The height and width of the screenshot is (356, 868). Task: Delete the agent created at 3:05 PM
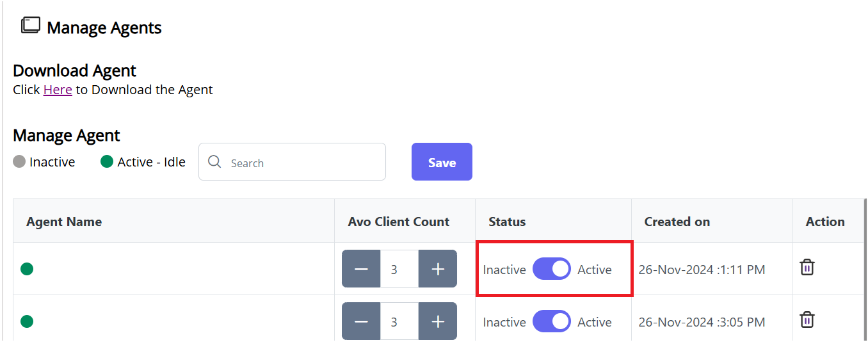[807, 320]
